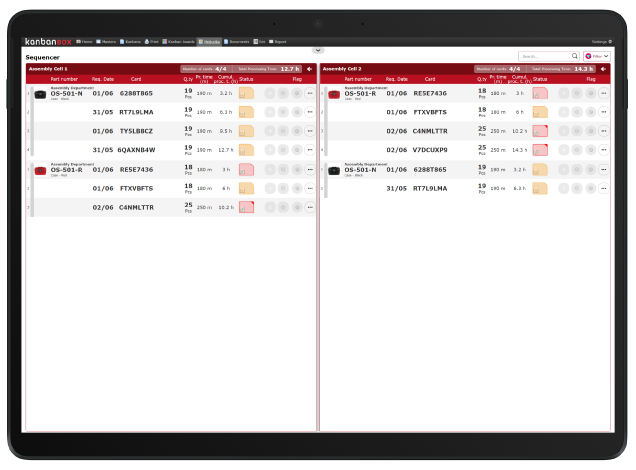
Task: Toggle the third flag circle for 6288T865 in Cell 1
Action: [296, 93]
